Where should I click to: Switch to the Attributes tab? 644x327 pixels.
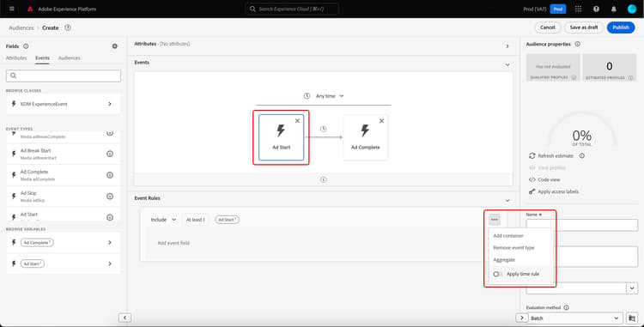tap(16, 58)
